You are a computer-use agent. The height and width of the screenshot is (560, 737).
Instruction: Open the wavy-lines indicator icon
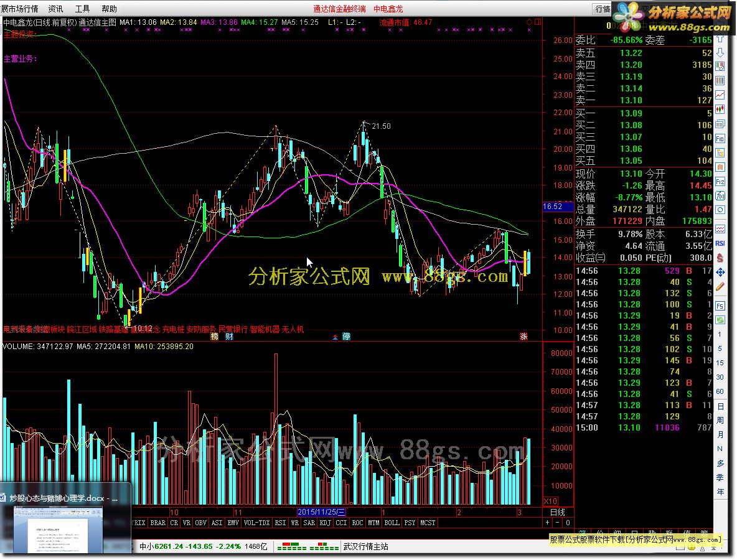720,229
